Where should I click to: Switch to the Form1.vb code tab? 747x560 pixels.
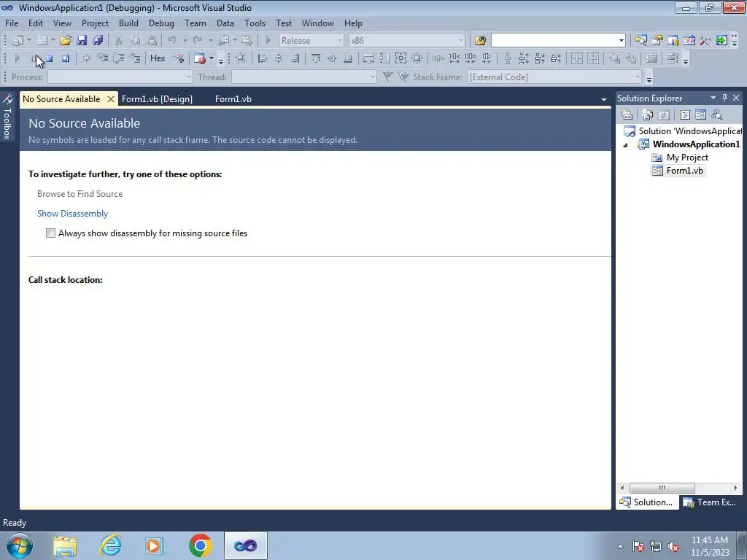click(233, 99)
